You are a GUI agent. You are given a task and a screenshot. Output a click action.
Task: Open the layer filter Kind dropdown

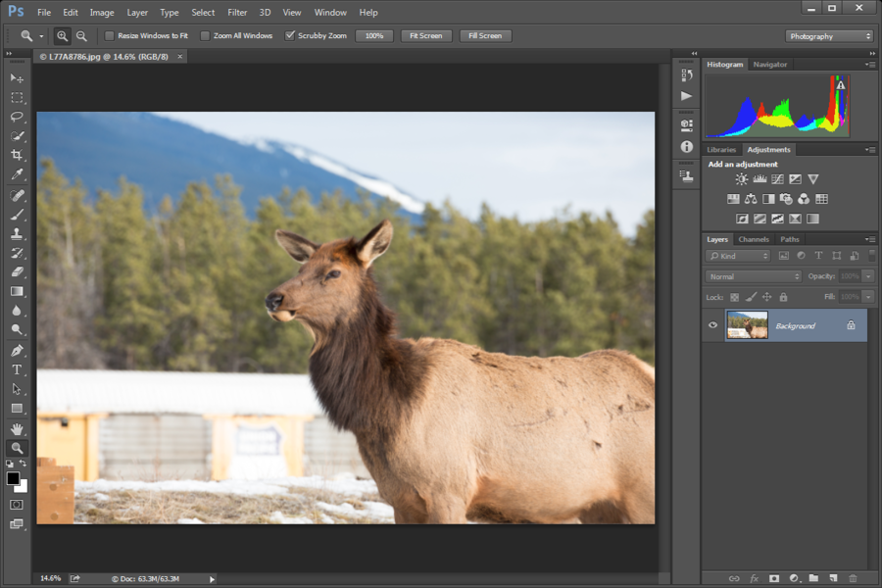[738, 256]
